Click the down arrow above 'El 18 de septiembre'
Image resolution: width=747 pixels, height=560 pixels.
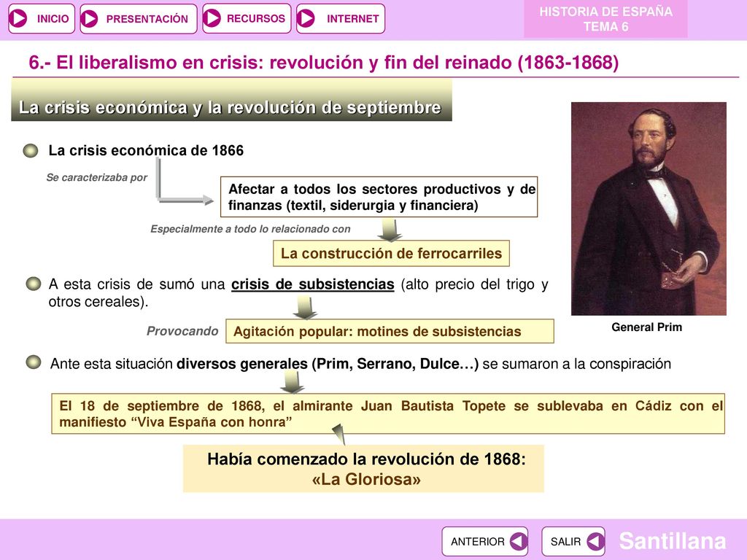[x=292, y=382]
